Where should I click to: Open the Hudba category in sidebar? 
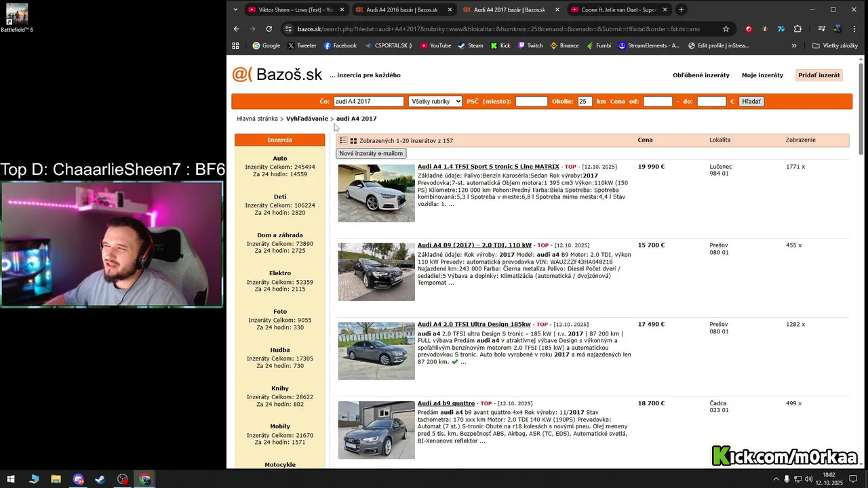coord(280,350)
